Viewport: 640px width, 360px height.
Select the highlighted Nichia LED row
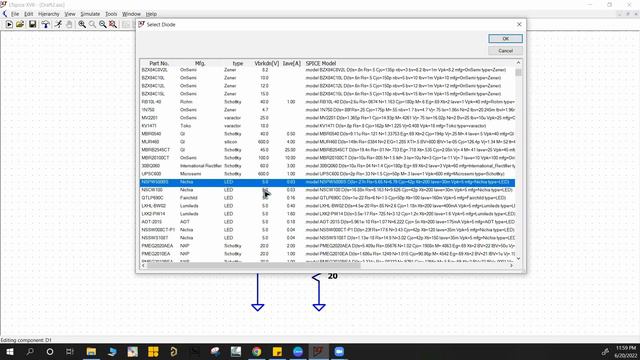pos(327,182)
